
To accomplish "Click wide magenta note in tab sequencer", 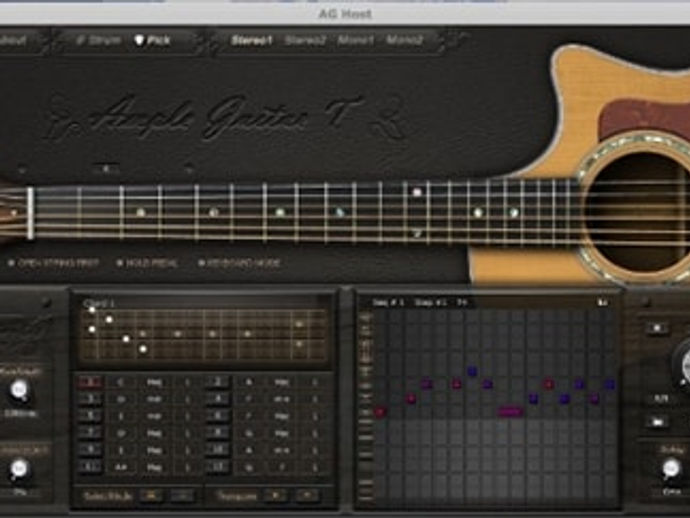I will pos(510,412).
